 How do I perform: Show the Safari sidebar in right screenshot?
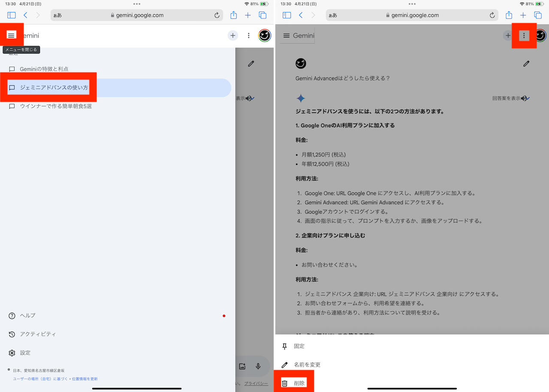(287, 15)
